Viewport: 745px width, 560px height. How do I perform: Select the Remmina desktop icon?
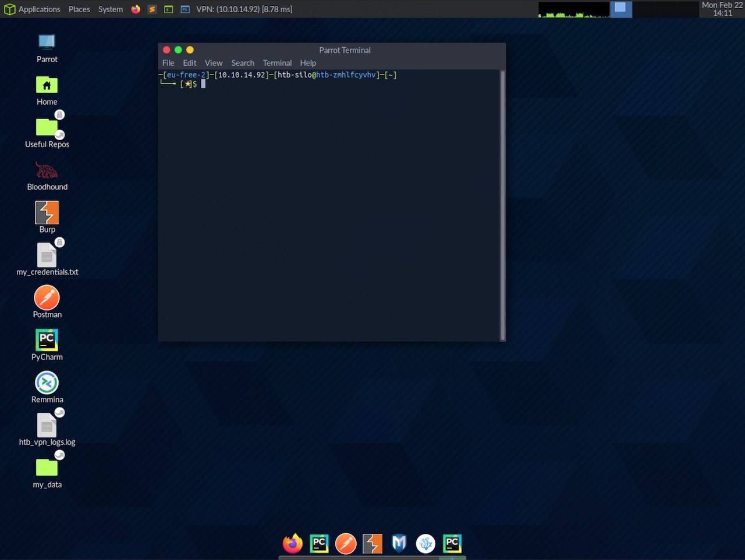[47, 383]
